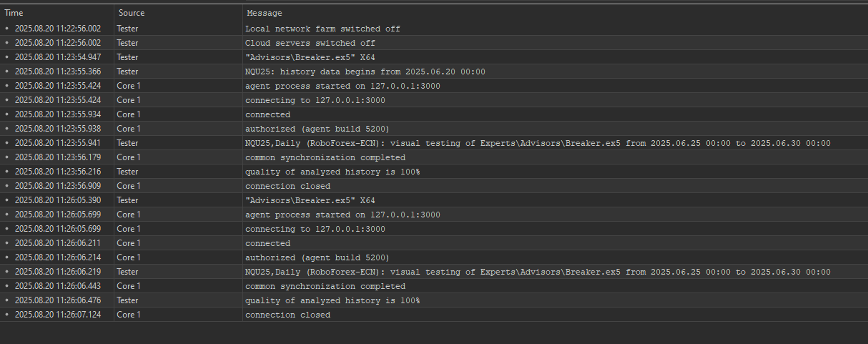Viewport: 868px width, 344px height.
Task: Click bullet icon beside 11:23:55.934 connected row
Action: click(7, 114)
